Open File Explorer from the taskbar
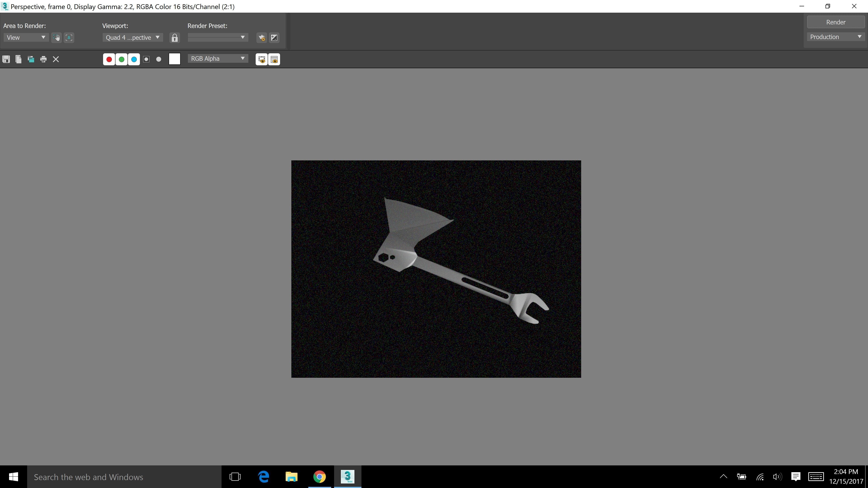This screenshot has width=868, height=488. tap(291, 477)
